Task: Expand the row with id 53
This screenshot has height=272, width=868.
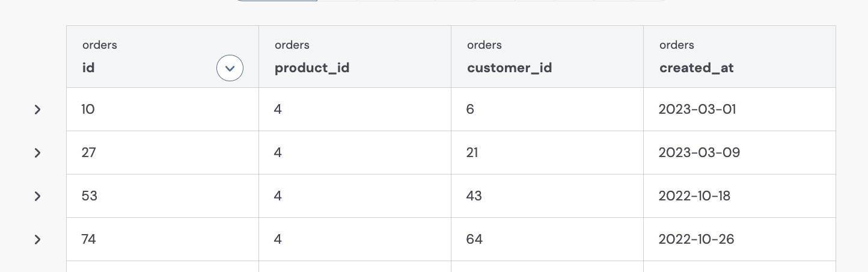Action: pyautogui.click(x=37, y=196)
